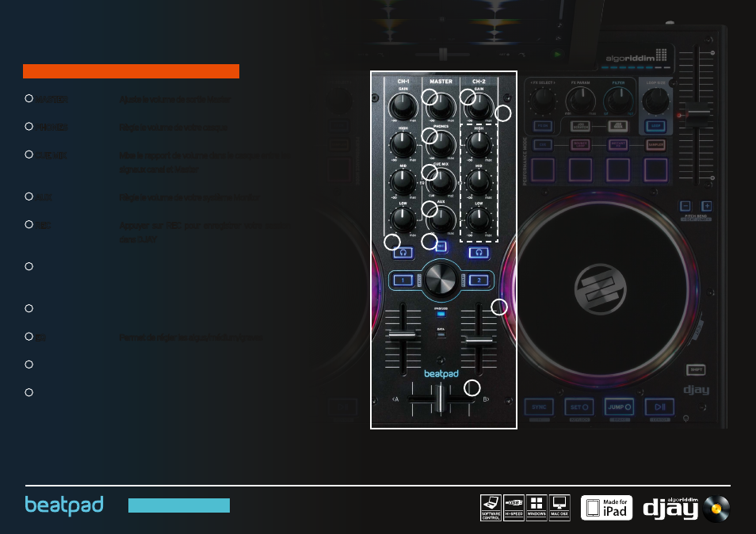
Task: Click the Hi-Speed USB icon in footer
Action: pos(514,508)
